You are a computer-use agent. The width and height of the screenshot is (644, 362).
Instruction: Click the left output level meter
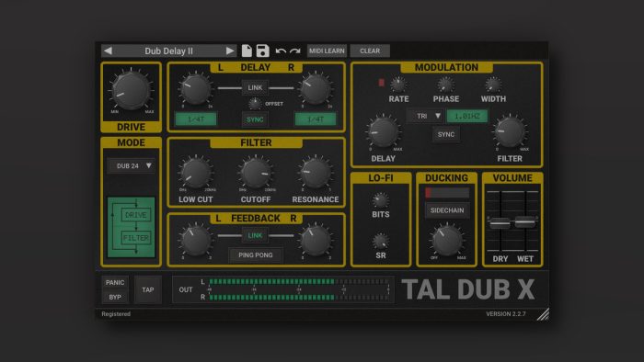click(x=299, y=282)
